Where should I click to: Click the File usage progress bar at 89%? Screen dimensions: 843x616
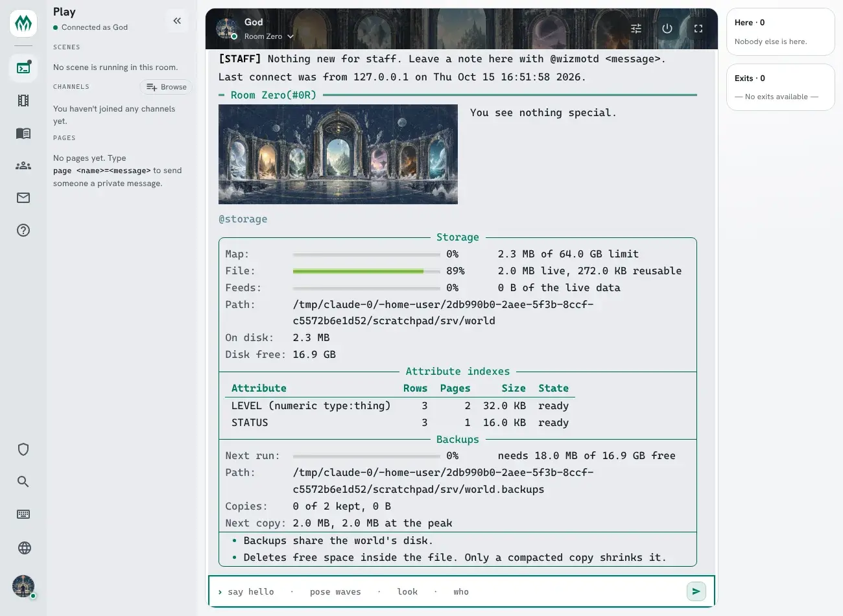coord(366,271)
